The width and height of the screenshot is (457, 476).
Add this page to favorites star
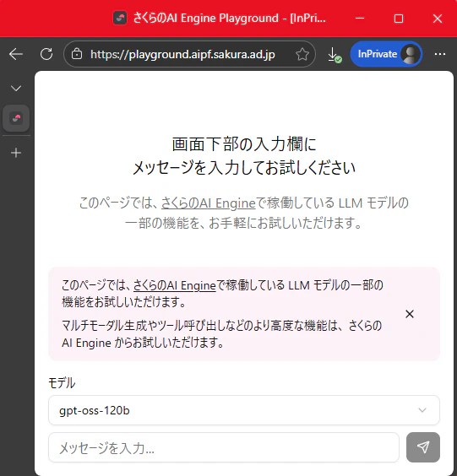click(302, 54)
